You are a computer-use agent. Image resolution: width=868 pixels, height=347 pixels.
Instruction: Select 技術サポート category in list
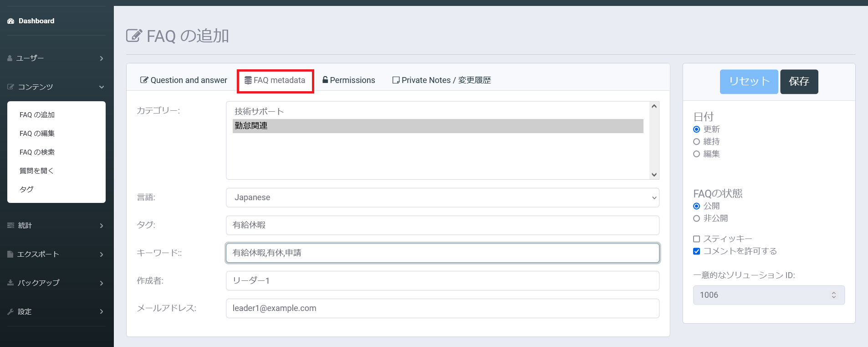click(x=438, y=111)
